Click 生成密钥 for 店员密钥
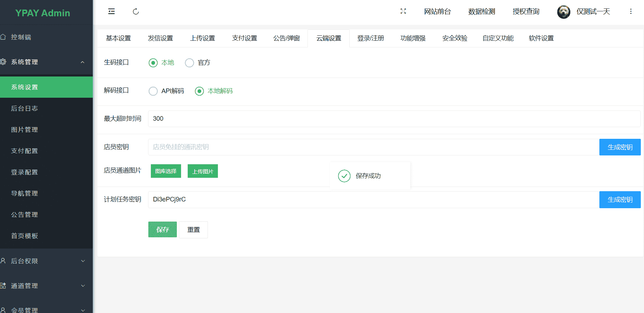Image resolution: width=644 pixels, height=313 pixels. pos(620,147)
